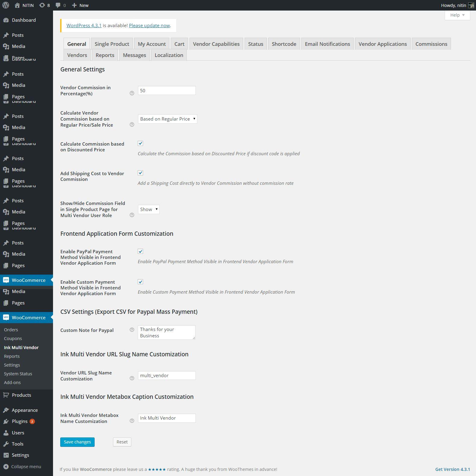The image size is (476, 476).
Task: Toggle Enable Custom Payment Method checkbox
Action: pos(140,282)
